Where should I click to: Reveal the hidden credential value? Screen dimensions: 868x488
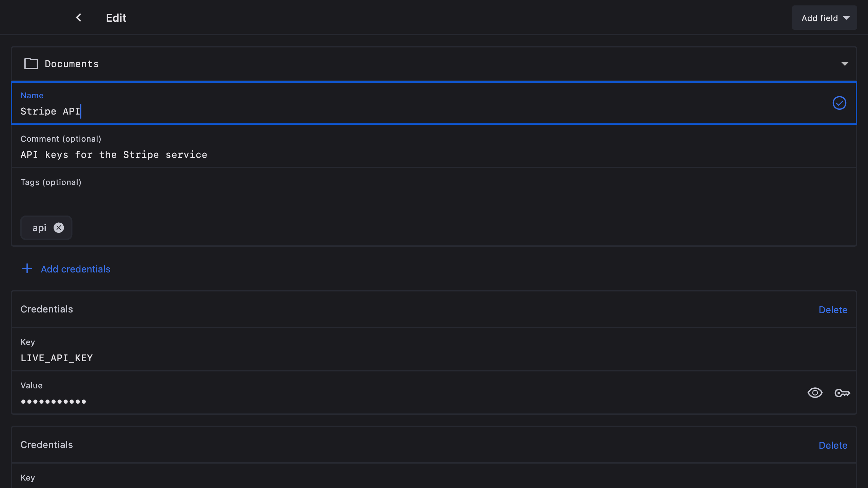(815, 393)
